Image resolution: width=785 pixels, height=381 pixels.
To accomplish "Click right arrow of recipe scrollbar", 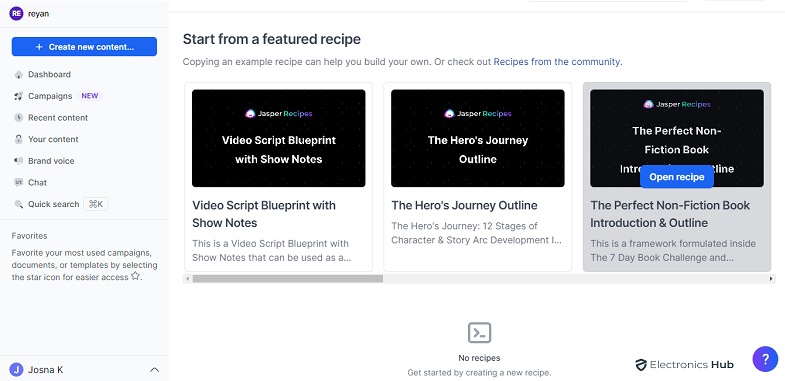I will (x=771, y=278).
